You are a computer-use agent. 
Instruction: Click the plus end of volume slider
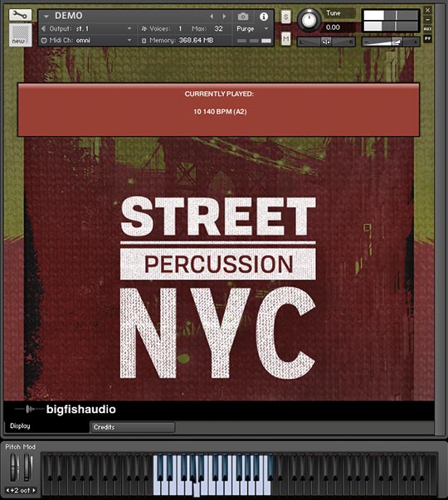pyautogui.click(x=415, y=41)
